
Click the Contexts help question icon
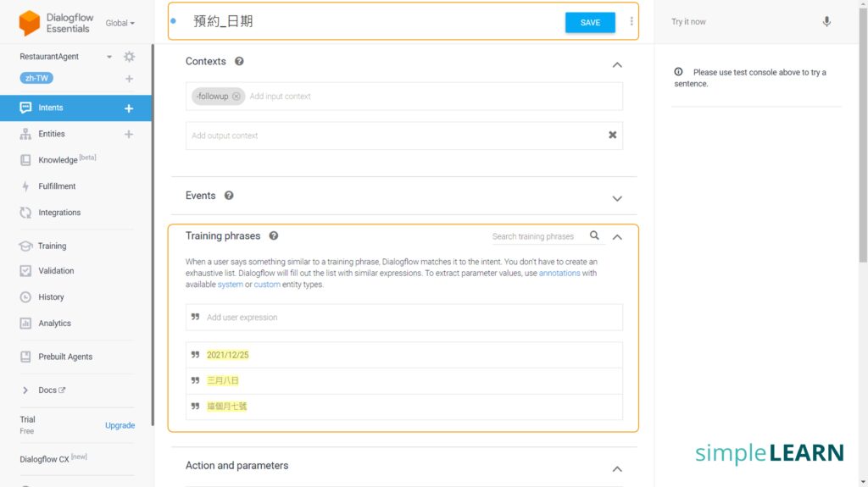point(239,62)
